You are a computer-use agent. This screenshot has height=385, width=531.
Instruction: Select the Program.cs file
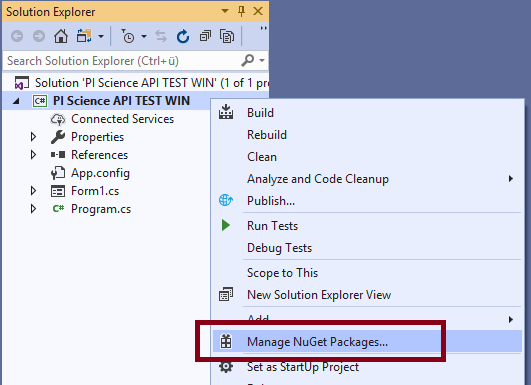(x=101, y=209)
